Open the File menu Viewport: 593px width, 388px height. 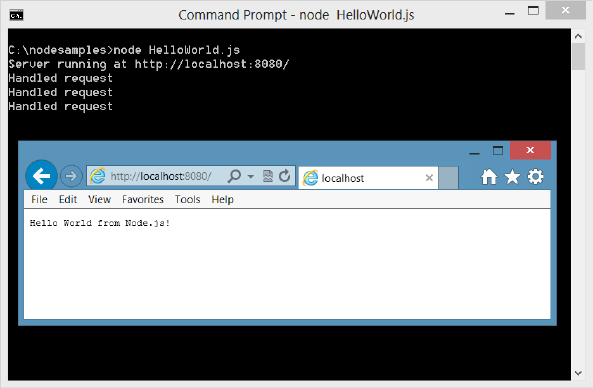(39, 199)
